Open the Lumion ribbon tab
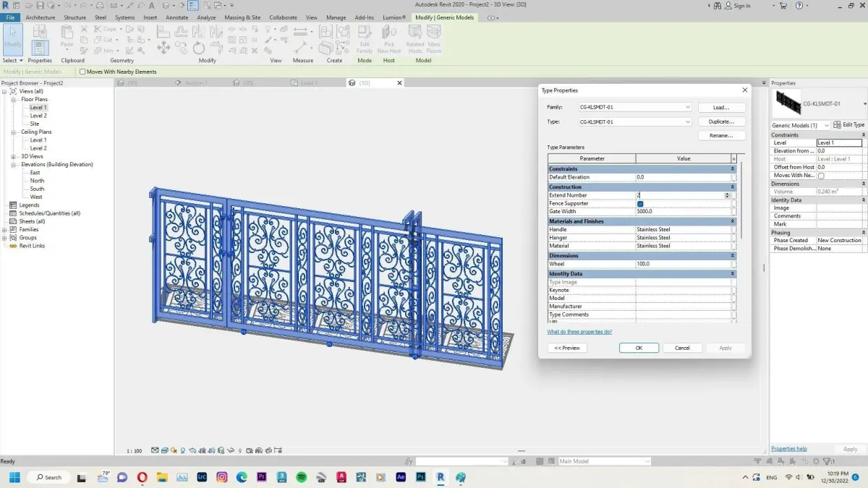Image resolution: width=868 pixels, height=488 pixels. [x=393, y=17]
